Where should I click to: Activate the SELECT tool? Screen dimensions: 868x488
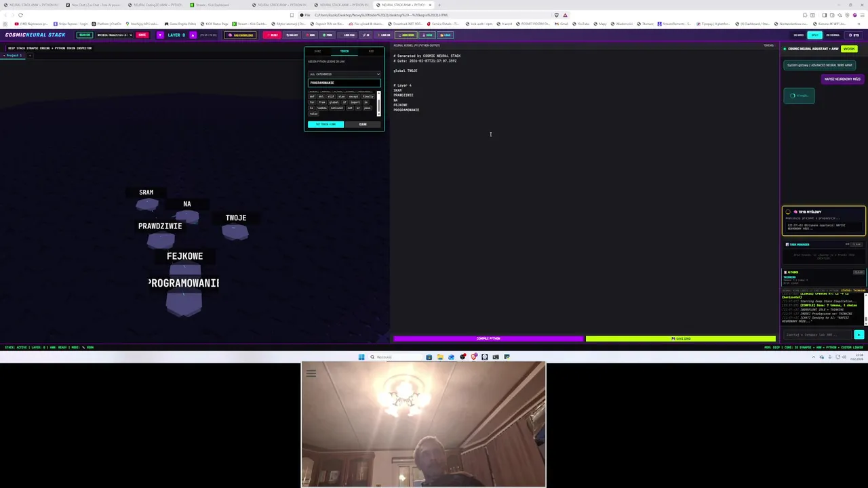coord(292,35)
